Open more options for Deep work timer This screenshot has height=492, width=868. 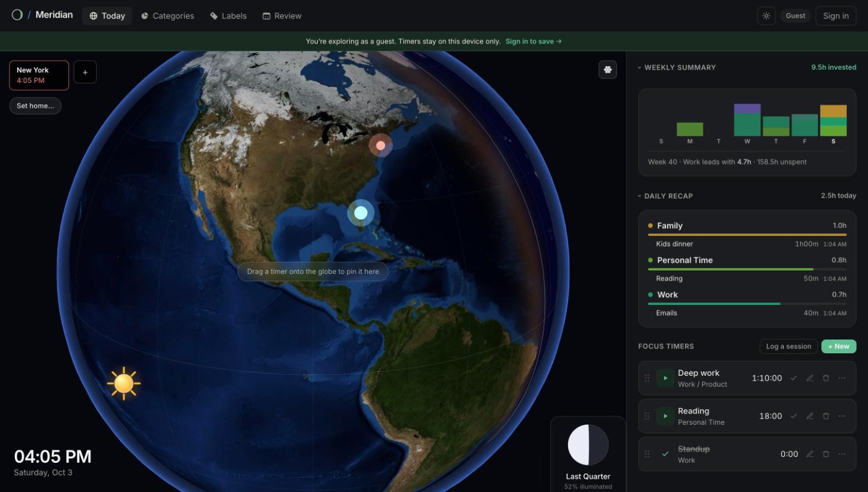(x=842, y=378)
